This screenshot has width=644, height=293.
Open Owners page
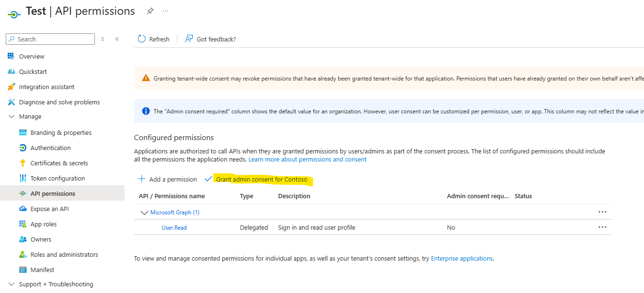pyautogui.click(x=41, y=239)
